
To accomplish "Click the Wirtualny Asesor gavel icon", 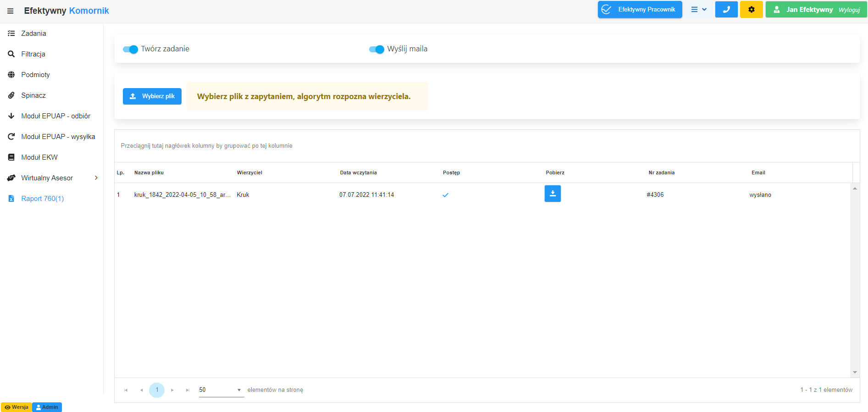I will [11, 178].
